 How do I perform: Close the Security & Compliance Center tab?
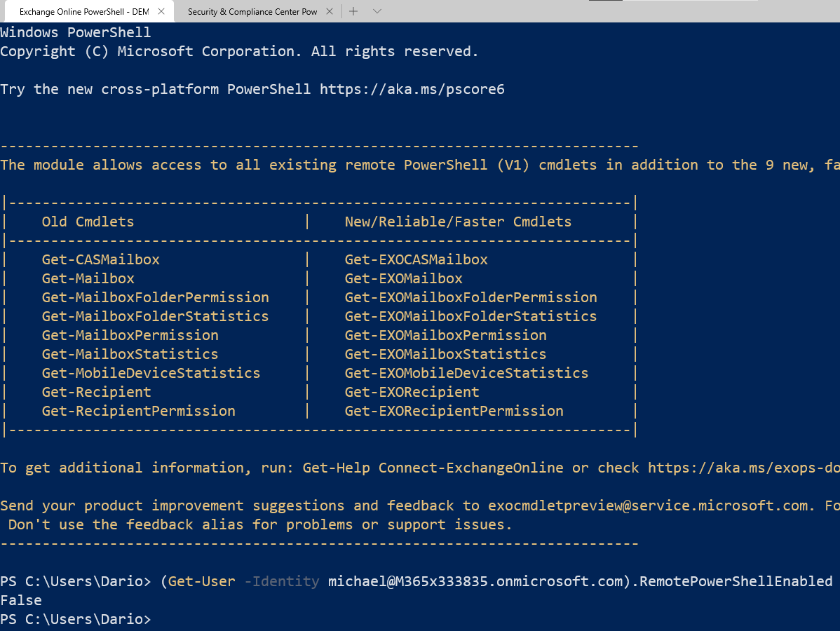330,11
